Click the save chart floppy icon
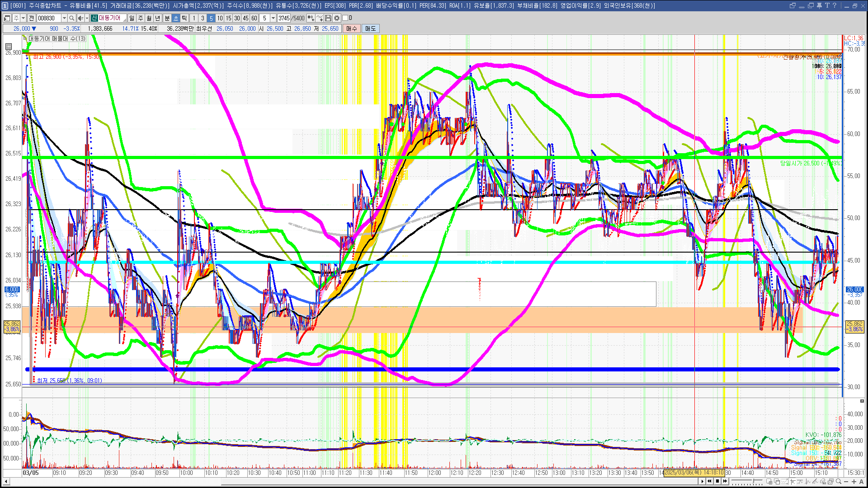Image resolution: width=868 pixels, height=488 pixels. [x=328, y=18]
